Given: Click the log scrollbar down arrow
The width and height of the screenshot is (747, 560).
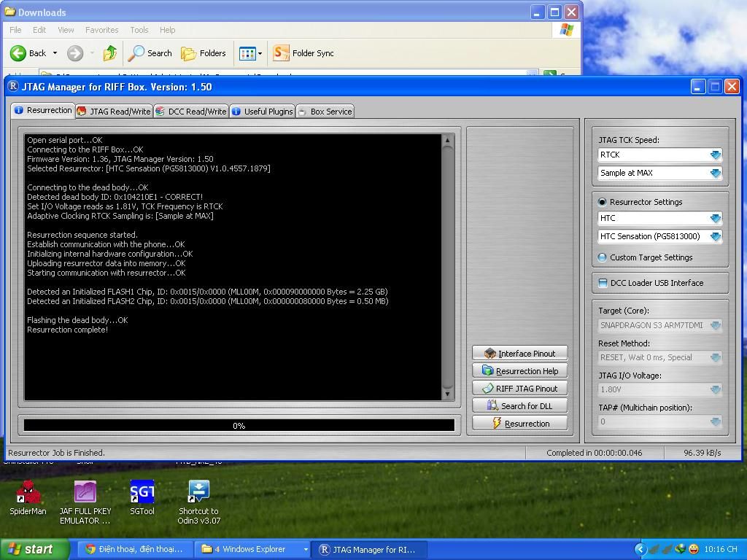Looking at the screenshot, I should pos(447,394).
